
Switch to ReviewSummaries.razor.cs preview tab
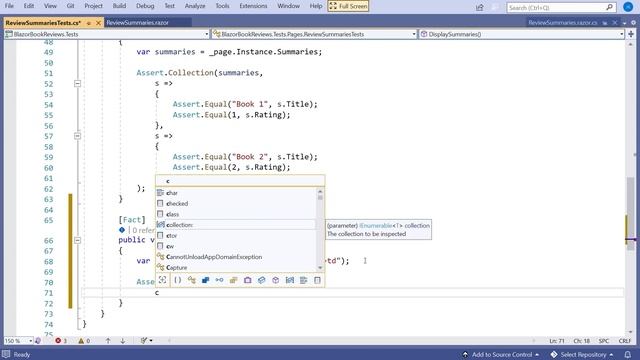coord(562,23)
